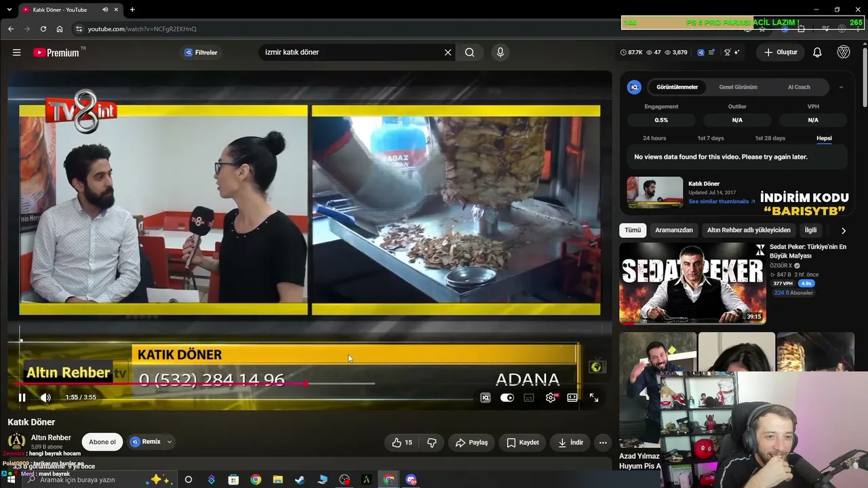Click the address bar URL
This screenshot has height=488, width=868.
click(x=142, y=29)
